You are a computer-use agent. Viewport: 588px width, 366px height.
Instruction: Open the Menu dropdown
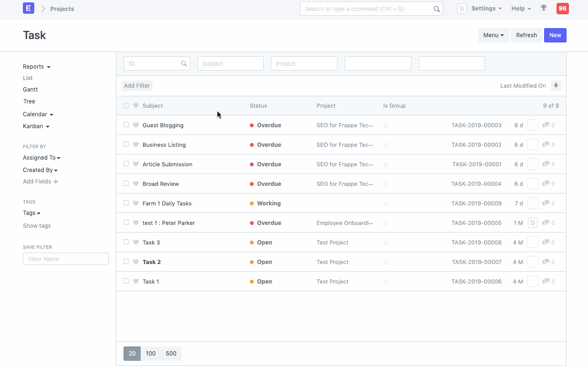(x=493, y=35)
